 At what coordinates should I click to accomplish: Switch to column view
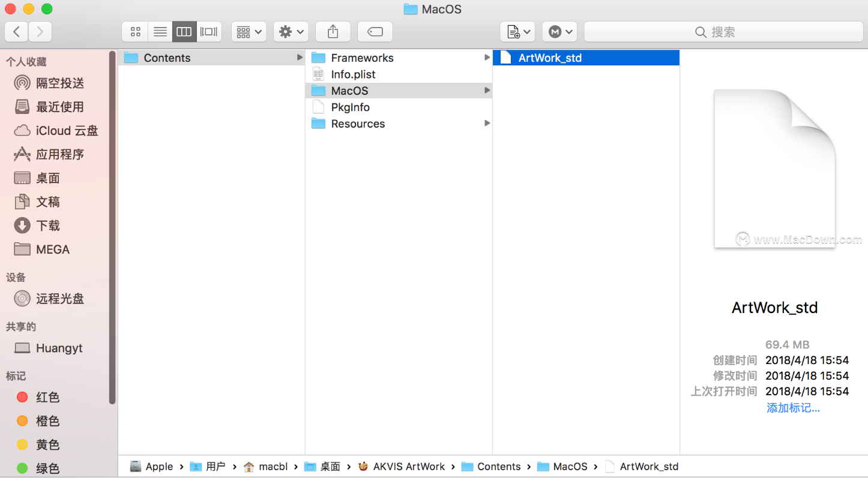[184, 32]
